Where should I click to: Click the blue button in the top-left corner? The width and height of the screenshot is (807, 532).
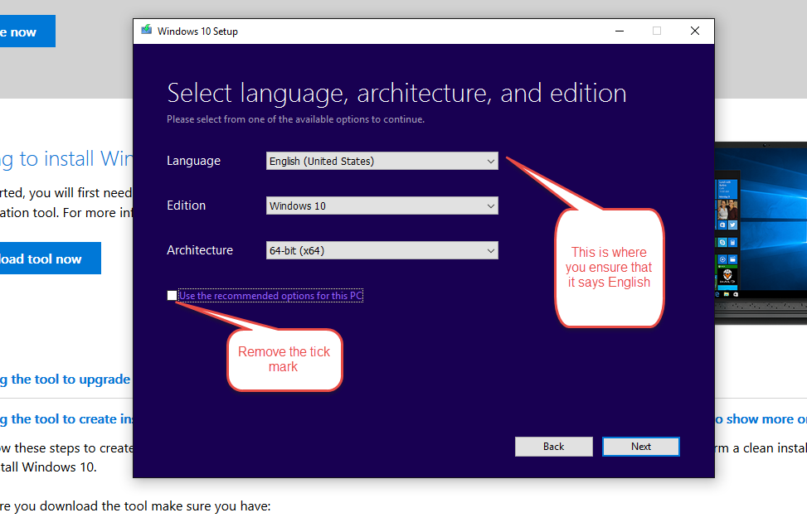[27, 31]
